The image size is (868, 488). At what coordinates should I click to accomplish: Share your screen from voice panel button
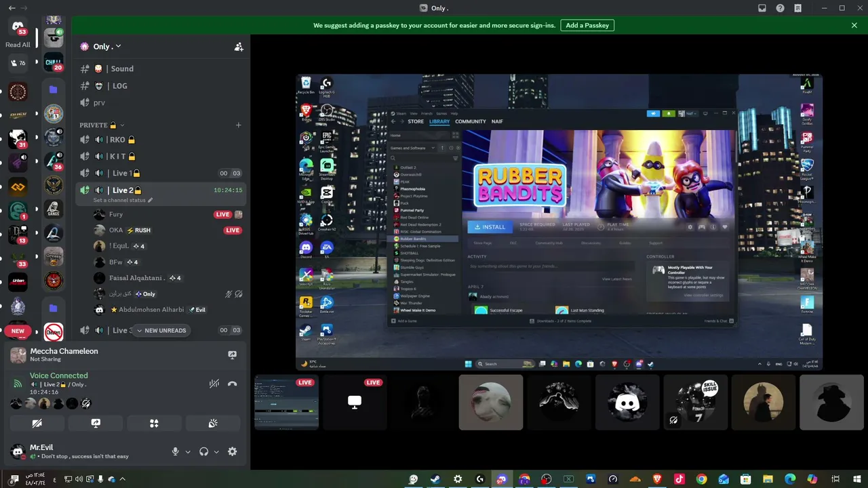pyautogui.click(x=96, y=423)
